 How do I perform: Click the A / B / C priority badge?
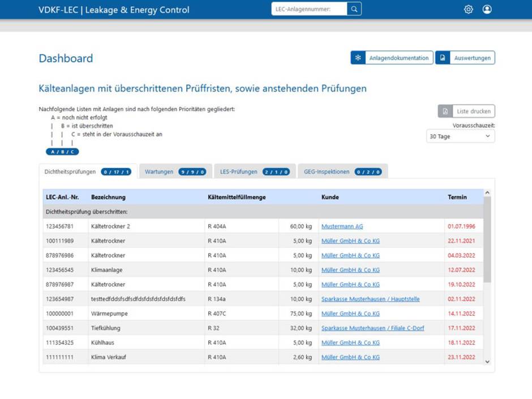[x=62, y=152]
